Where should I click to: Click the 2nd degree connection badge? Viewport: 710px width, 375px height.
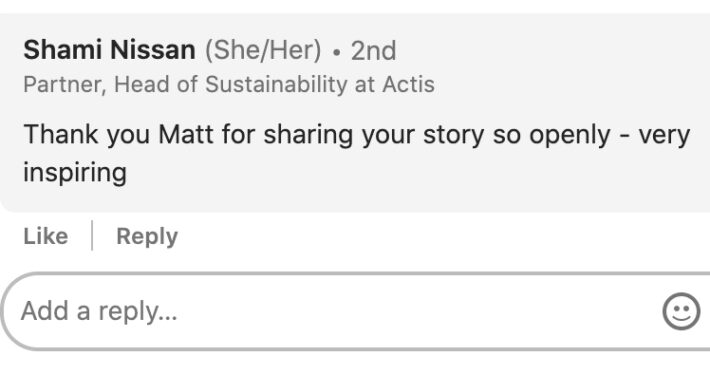tap(374, 50)
